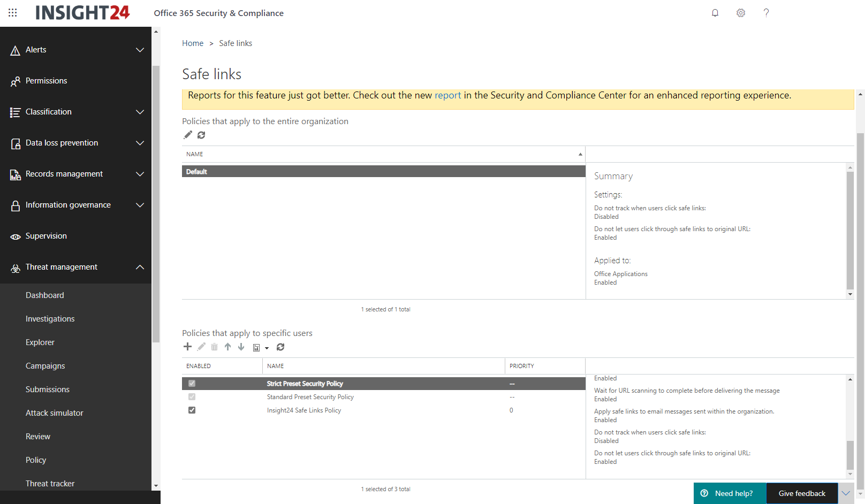The image size is (865, 504).
Task: Open the new report link
Action: pyautogui.click(x=447, y=95)
